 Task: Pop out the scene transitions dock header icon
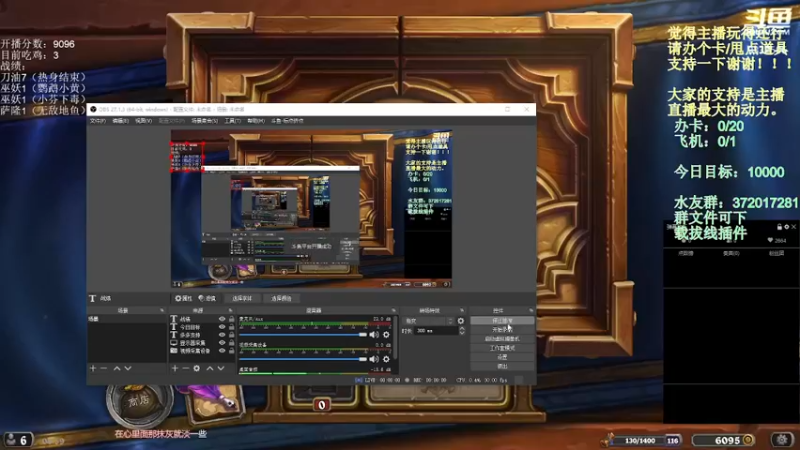pyautogui.click(x=462, y=310)
